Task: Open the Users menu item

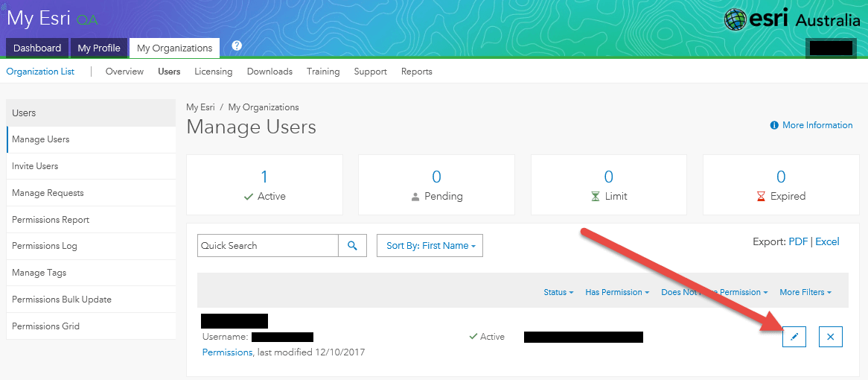Action: (169, 72)
